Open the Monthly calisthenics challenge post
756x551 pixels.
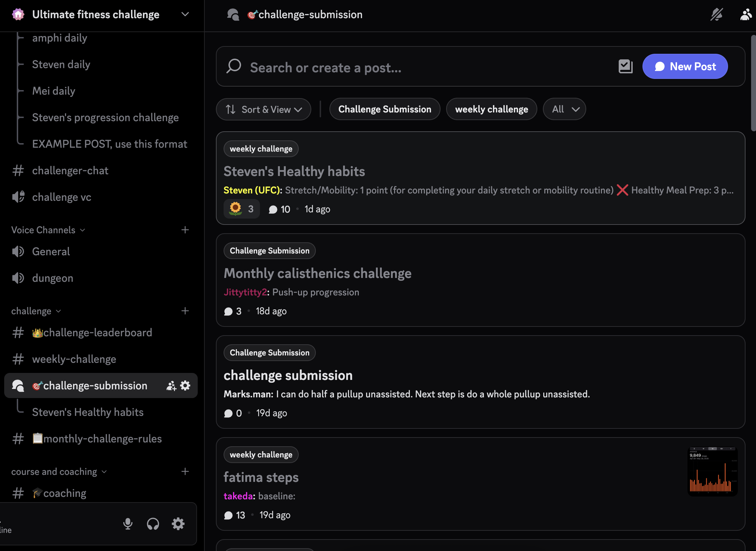(x=318, y=273)
